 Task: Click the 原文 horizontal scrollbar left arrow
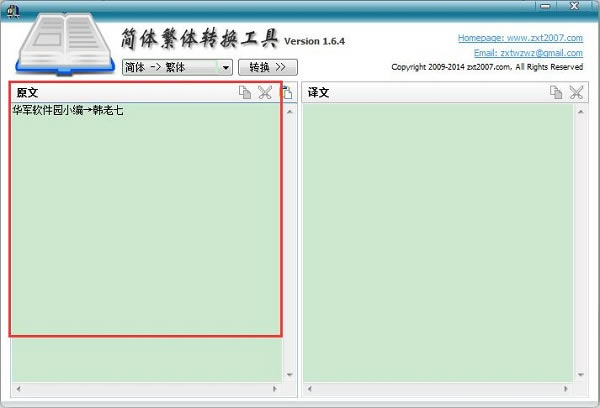(18, 388)
